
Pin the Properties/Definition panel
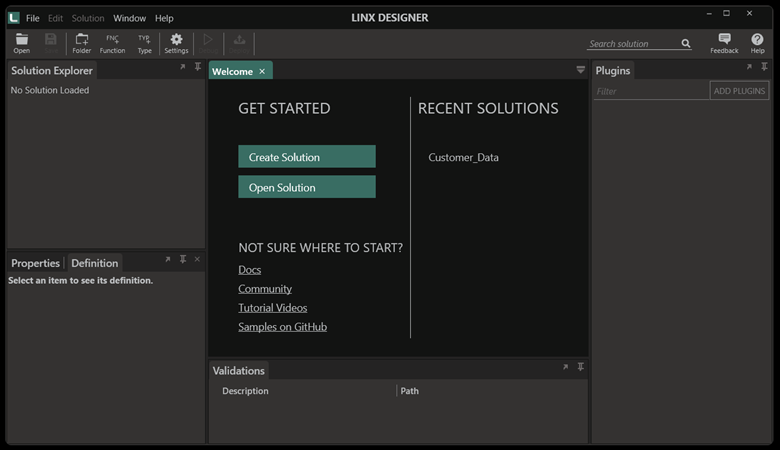(183, 259)
